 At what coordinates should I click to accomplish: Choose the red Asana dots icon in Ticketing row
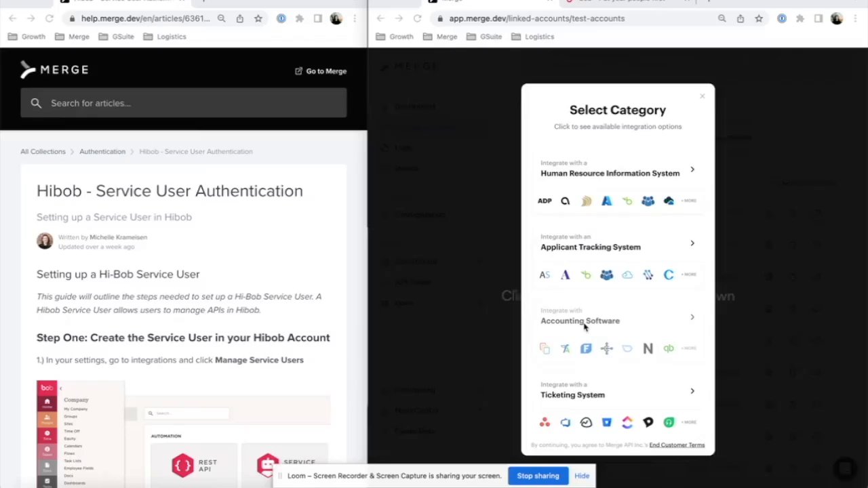(545, 422)
